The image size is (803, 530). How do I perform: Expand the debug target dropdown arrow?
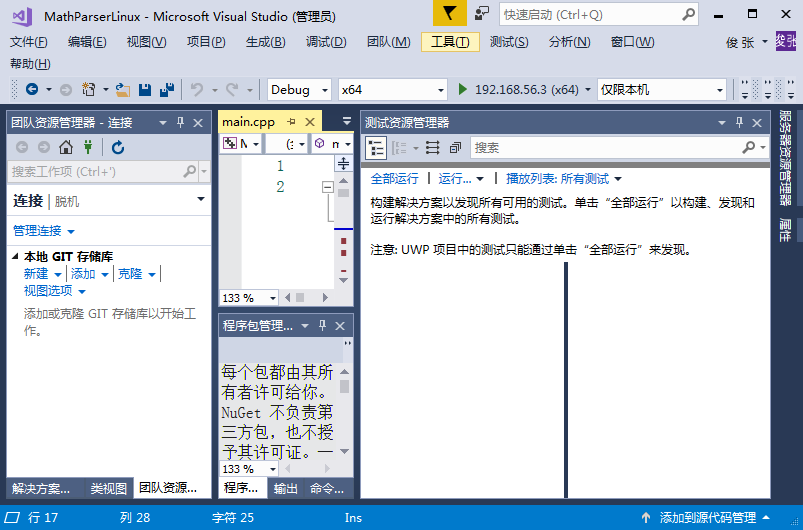(x=587, y=90)
